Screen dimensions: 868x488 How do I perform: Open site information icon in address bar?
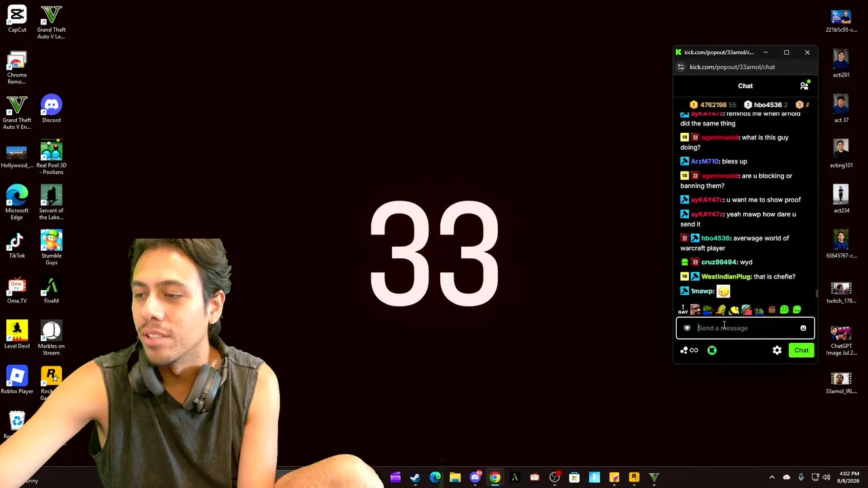click(681, 67)
